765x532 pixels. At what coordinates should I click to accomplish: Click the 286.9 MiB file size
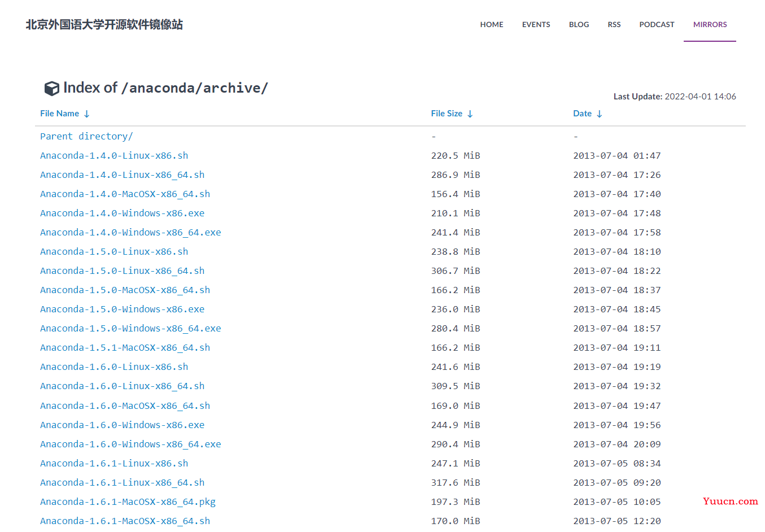pos(456,175)
